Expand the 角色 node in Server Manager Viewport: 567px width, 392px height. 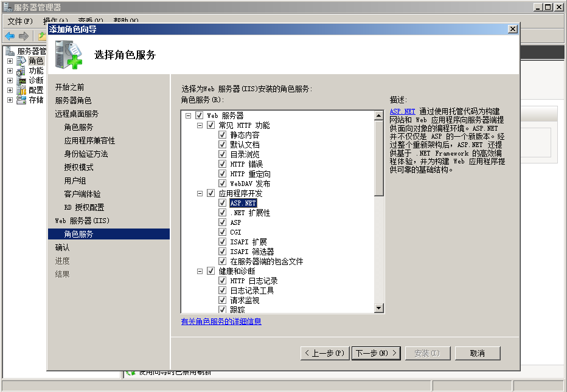pyautogui.click(x=10, y=61)
